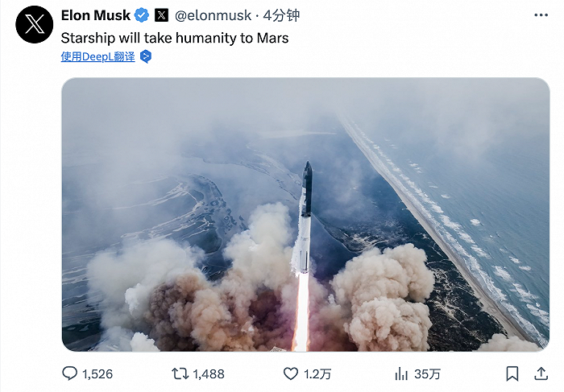This screenshot has height=392, width=564.
Task: Click the 1.2万 likes count
Action: point(317,374)
